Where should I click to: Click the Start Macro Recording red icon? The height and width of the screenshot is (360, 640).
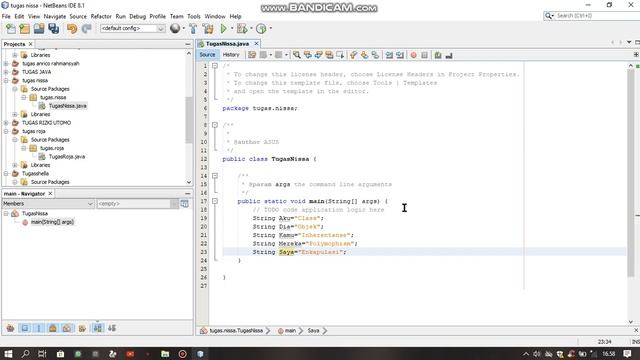(413, 55)
